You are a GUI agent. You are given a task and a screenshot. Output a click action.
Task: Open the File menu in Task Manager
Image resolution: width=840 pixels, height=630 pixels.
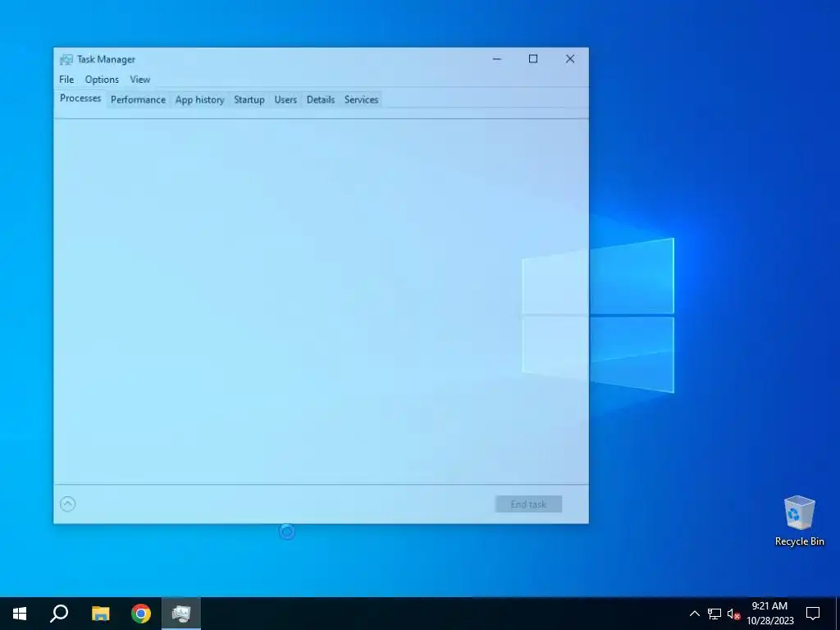pos(66,80)
